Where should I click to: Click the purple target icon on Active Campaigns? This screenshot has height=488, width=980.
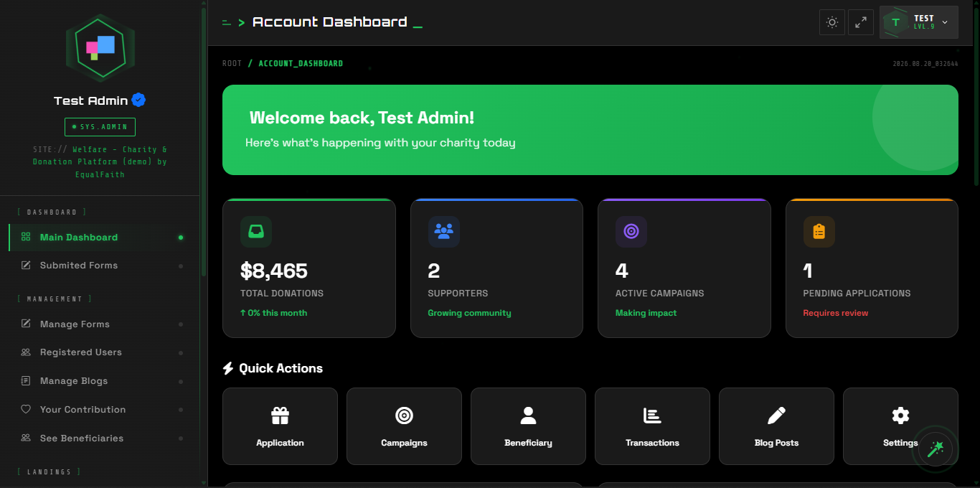[631, 232]
